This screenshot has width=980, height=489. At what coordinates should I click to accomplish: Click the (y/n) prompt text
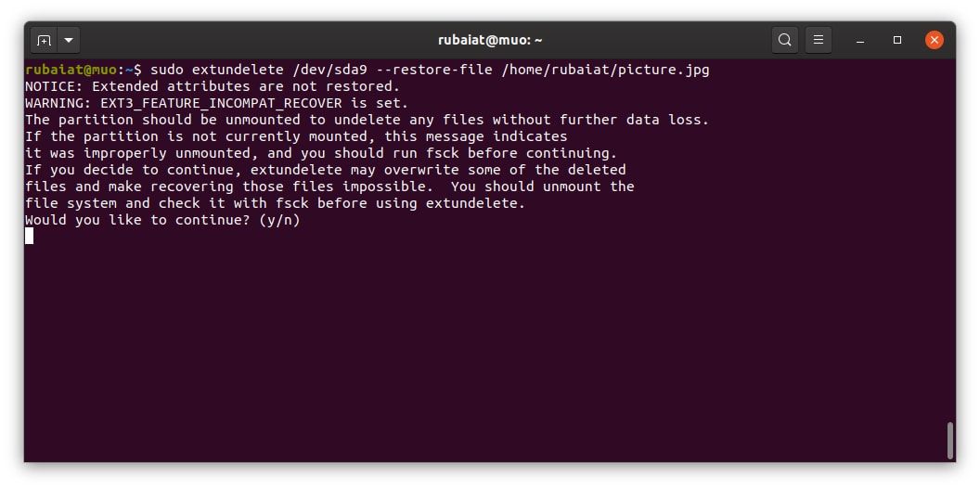click(x=279, y=220)
